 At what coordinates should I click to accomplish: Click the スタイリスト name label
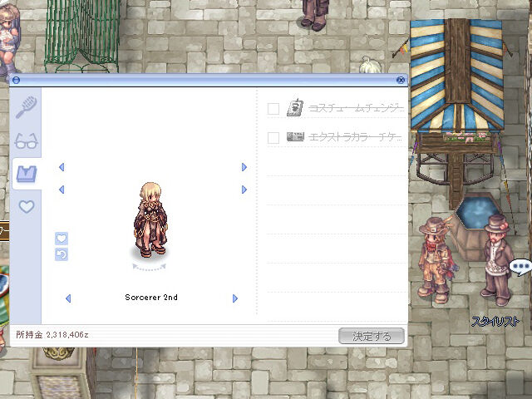click(x=495, y=322)
